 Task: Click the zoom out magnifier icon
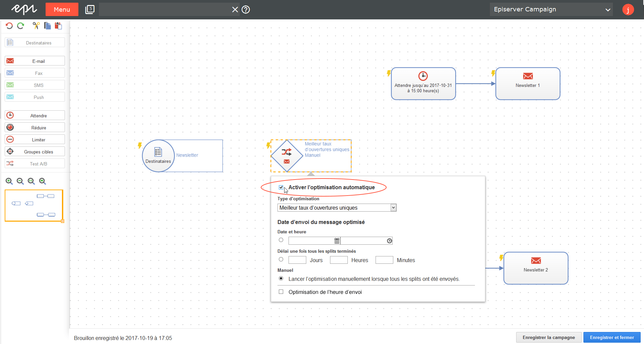tap(20, 181)
